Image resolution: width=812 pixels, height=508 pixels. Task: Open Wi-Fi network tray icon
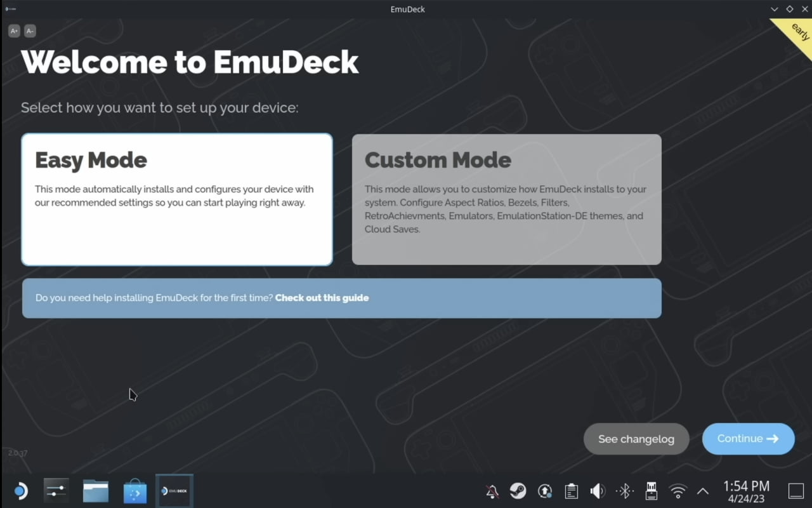678,491
